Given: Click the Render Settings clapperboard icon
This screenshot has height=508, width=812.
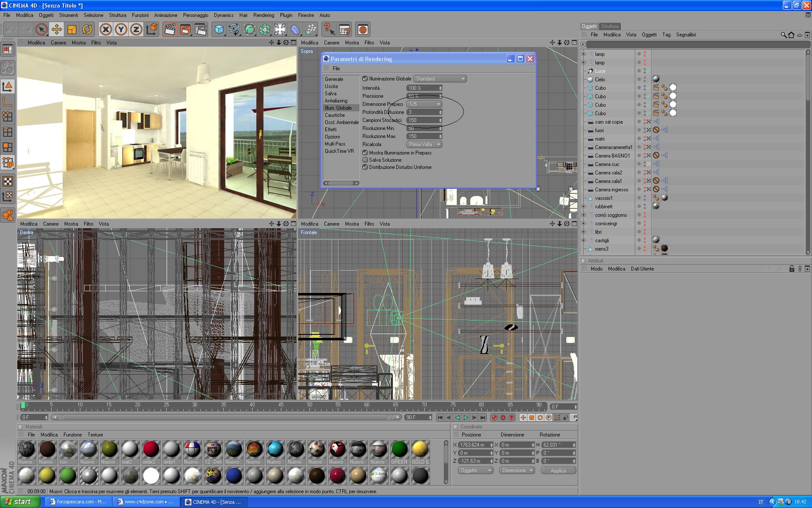Looking at the screenshot, I should tap(200, 30).
